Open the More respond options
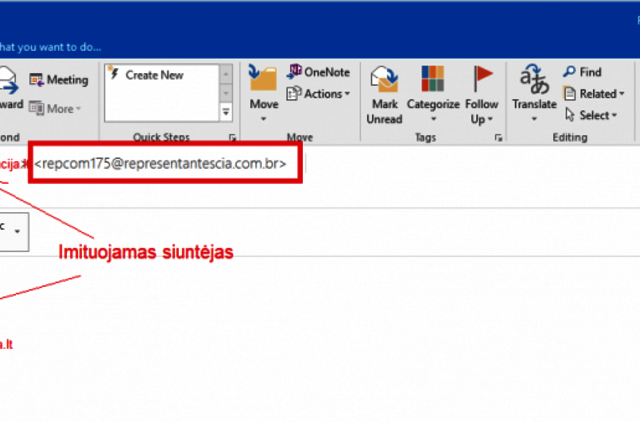This screenshot has width=640, height=422. (x=55, y=109)
